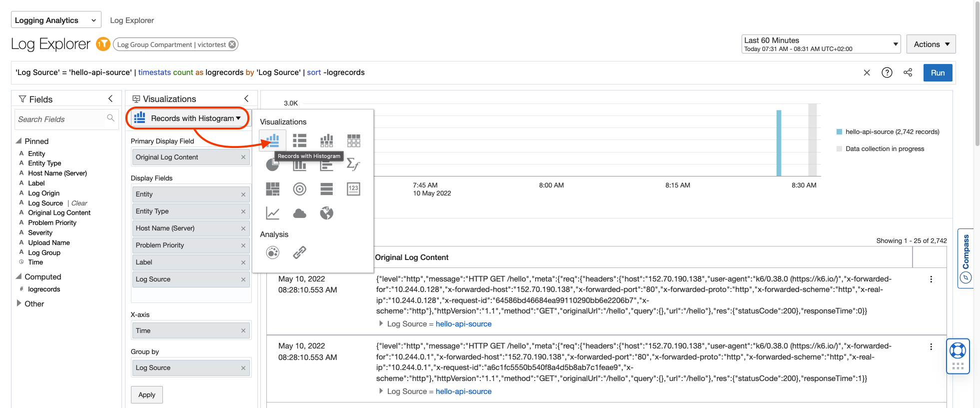Open the Cluster analysis icon

[x=272, y=252]
